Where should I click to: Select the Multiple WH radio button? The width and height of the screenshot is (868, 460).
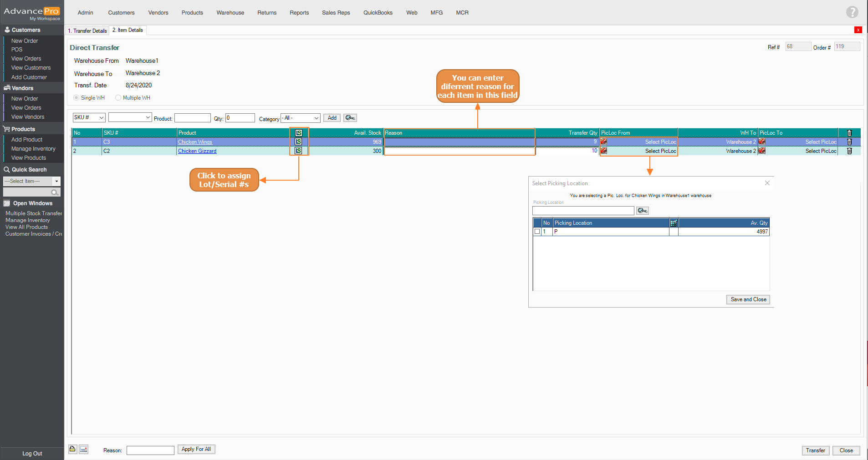point(118,98)
